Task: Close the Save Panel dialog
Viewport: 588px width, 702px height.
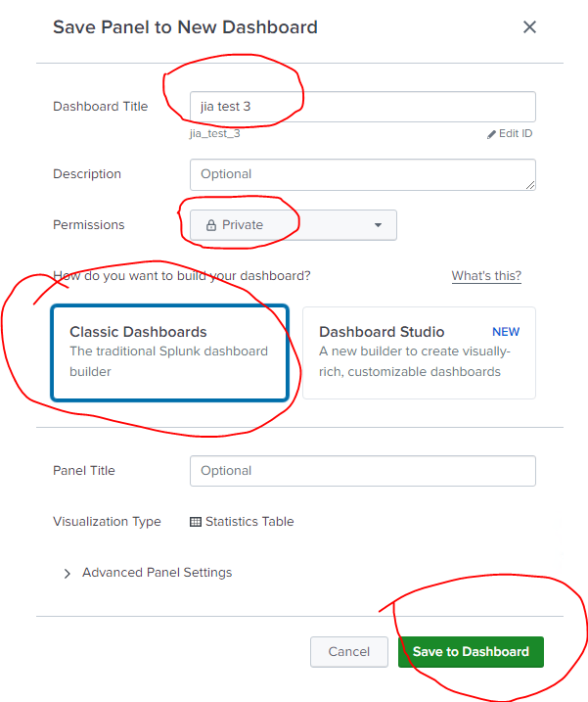Action: pyautogui.click(x=529, y=27)
